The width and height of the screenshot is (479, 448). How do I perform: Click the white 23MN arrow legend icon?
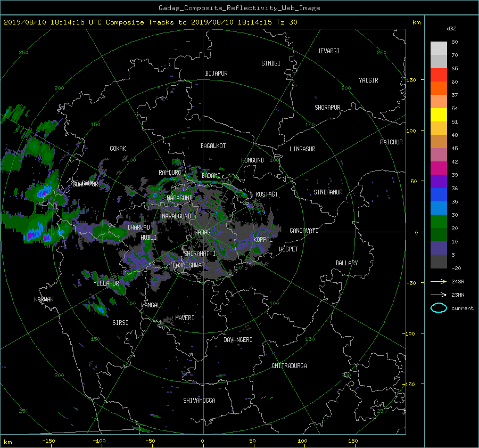point(439,295)
